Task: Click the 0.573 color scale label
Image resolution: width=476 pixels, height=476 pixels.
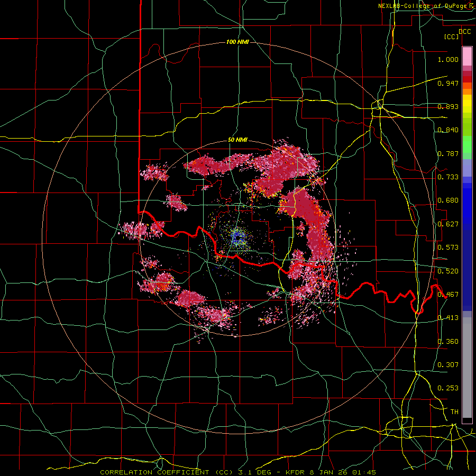Action: pos(448,248)
